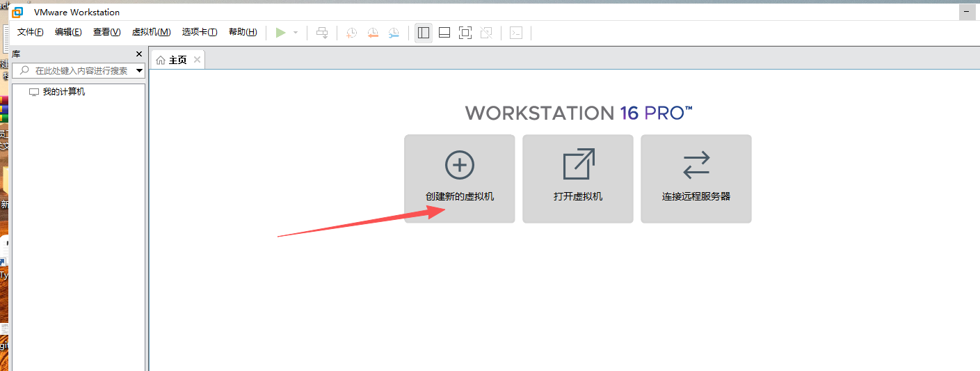Click the console view toolbar icon
Image resolution: width=980 pixels, height=371 pixels.
coord(515,33)
